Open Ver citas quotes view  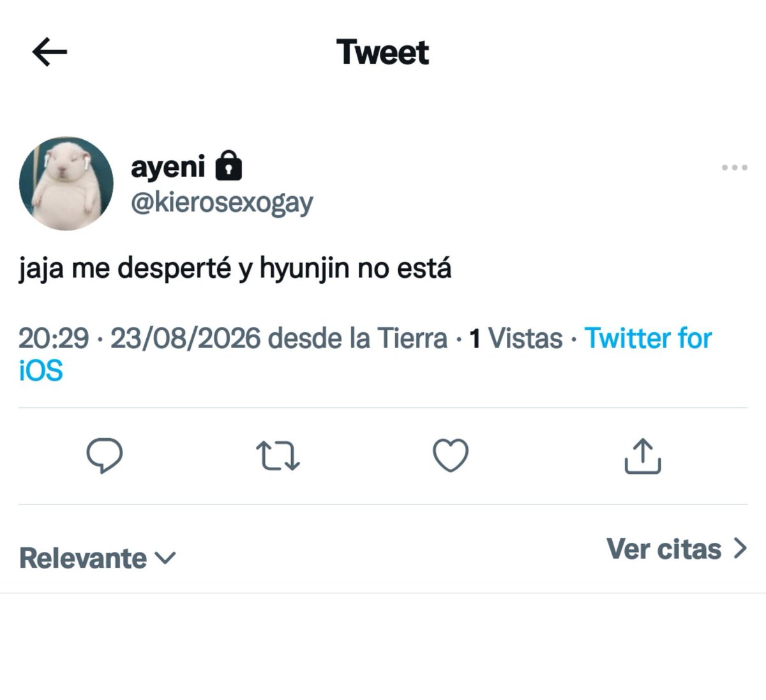(677, 549)
